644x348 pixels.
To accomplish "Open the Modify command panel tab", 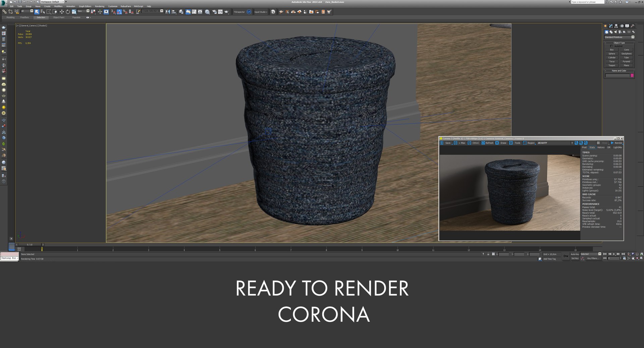I will (x=611, y=26).
